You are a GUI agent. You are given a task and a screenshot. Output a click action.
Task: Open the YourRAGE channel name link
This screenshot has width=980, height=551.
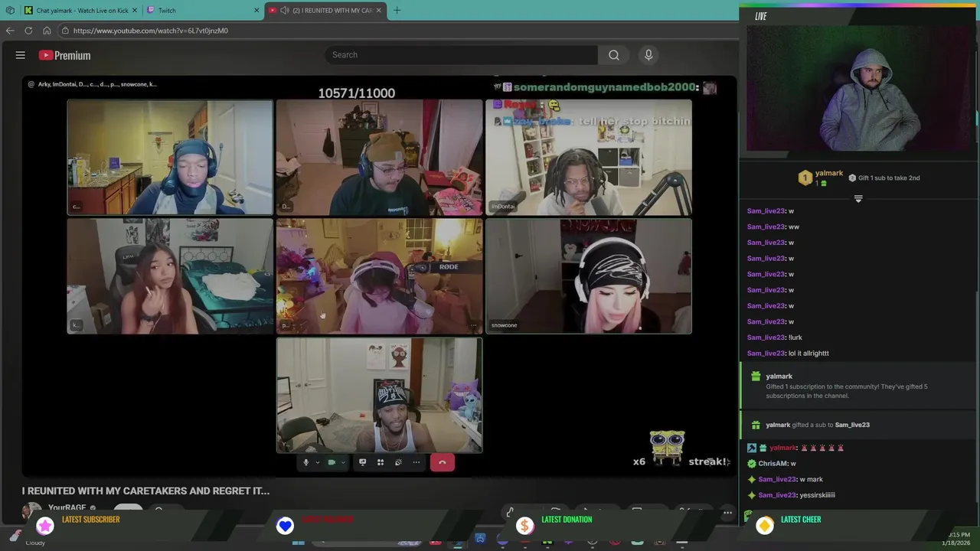[67, 508]
